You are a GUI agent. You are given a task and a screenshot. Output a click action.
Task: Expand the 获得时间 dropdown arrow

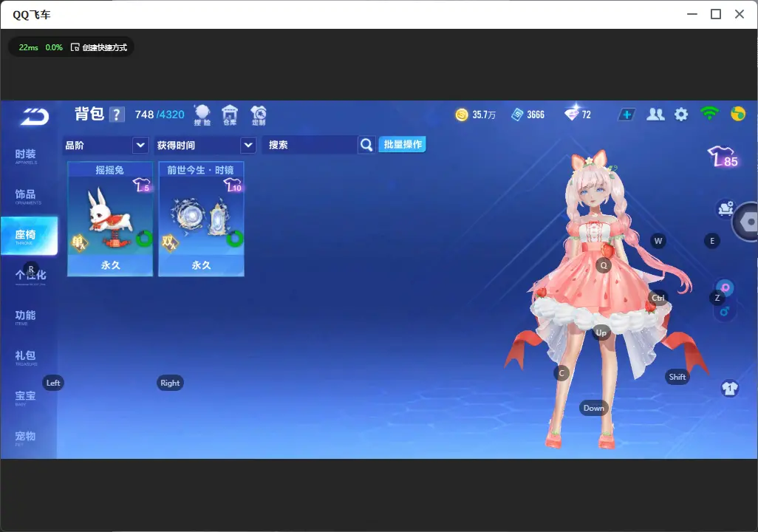coord(248,145)
